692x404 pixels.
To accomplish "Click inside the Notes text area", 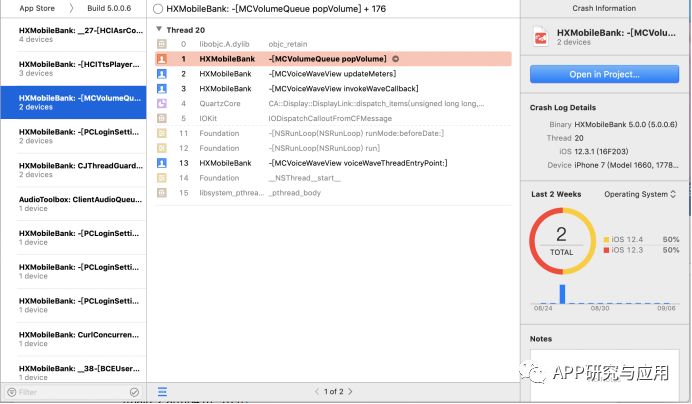I will pos(604,375).
